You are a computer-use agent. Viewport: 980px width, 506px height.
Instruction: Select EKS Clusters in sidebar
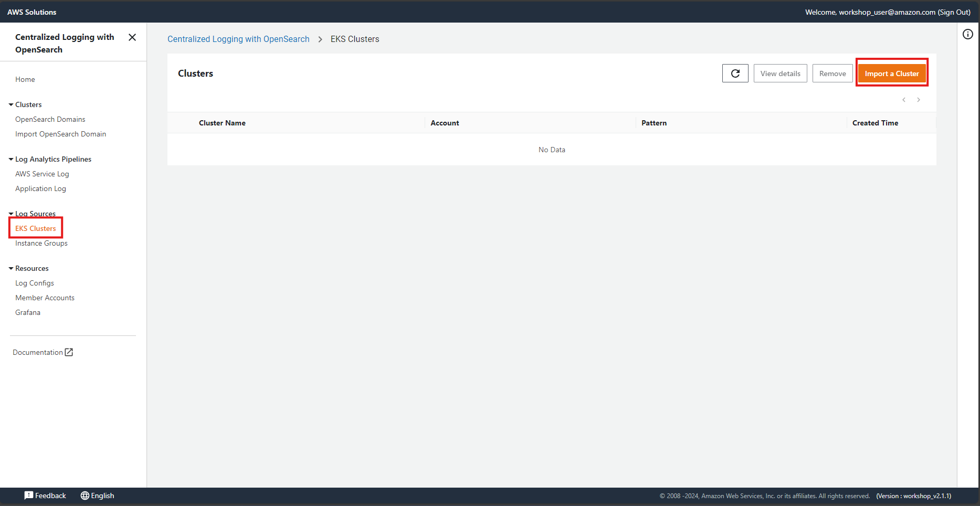coord(35,228)
